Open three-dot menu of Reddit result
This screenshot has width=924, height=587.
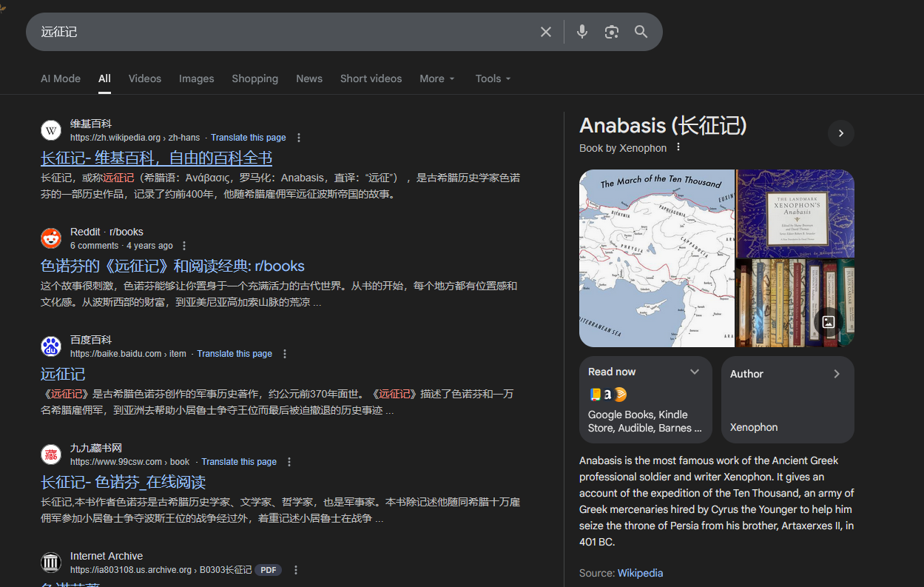tap(184, 246)
